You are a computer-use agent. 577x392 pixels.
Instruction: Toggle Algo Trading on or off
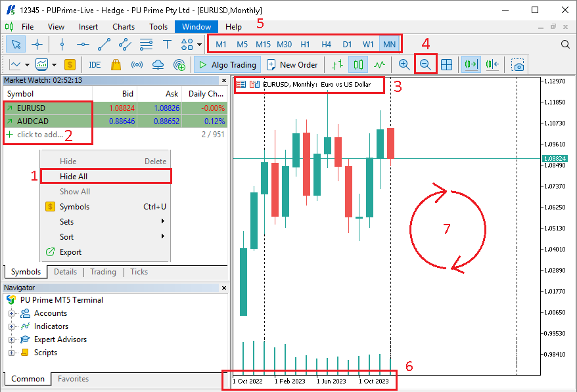tap(227, 64)
